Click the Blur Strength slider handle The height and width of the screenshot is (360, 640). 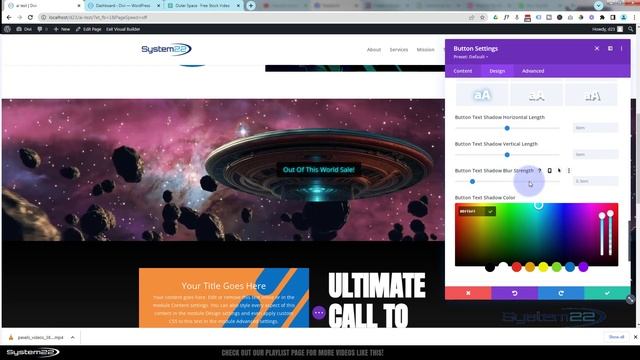point(472,181)
